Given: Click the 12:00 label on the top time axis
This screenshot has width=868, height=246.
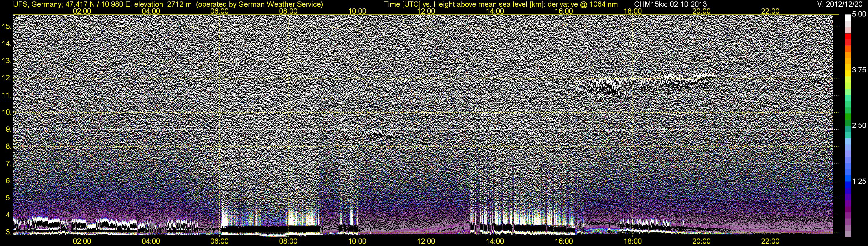Looking at the screenshot, I should 426,11.
